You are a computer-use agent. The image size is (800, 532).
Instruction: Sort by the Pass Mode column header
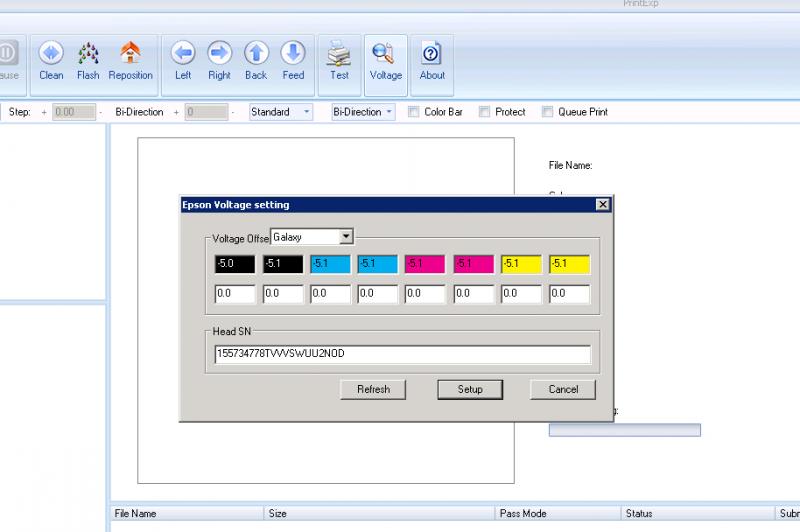tap(558, 513)
